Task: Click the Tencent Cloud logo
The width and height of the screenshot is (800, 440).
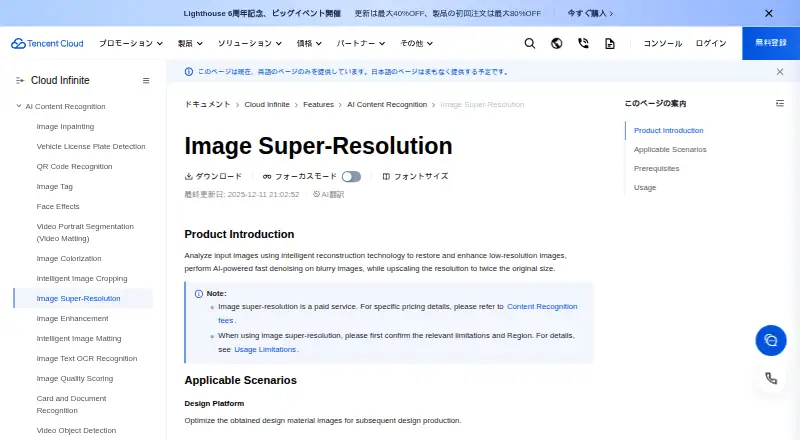Action: 47,43
